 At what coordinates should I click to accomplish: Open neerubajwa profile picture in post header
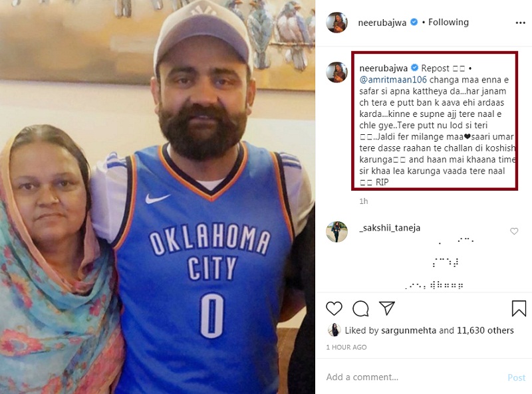tap(336, 22)
